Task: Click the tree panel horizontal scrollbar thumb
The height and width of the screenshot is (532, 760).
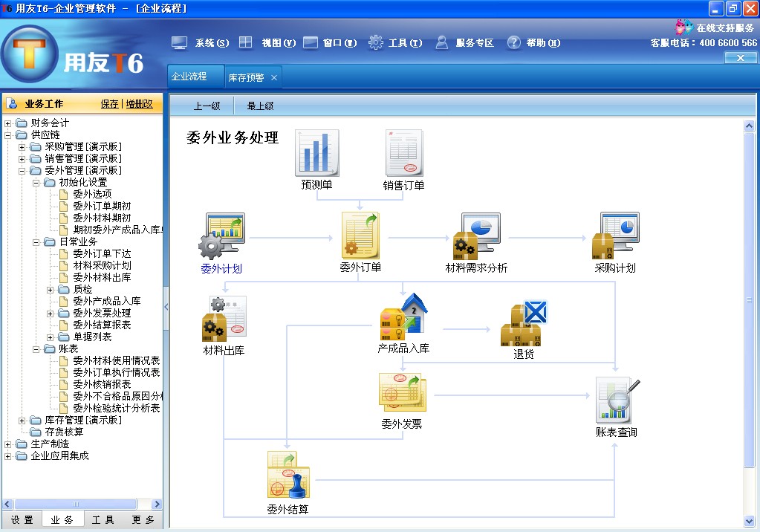Action: tap(75, 504)
